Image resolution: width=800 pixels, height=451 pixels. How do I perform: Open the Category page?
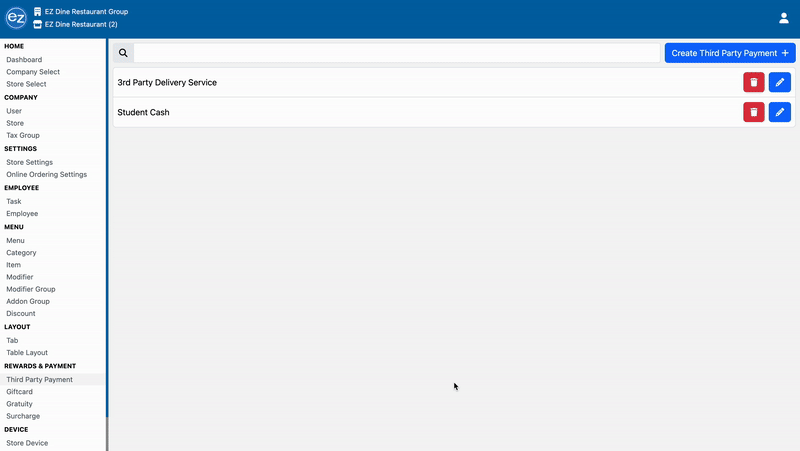21,253
